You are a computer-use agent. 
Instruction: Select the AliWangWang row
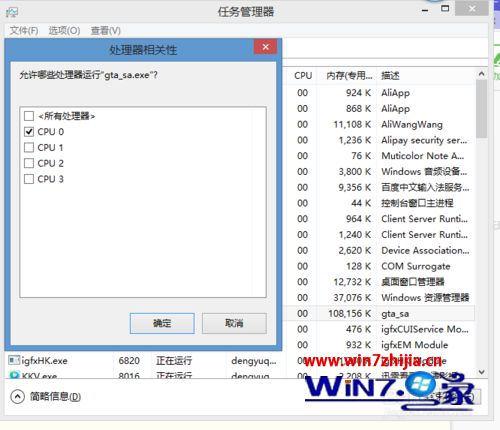click(380, 124)
